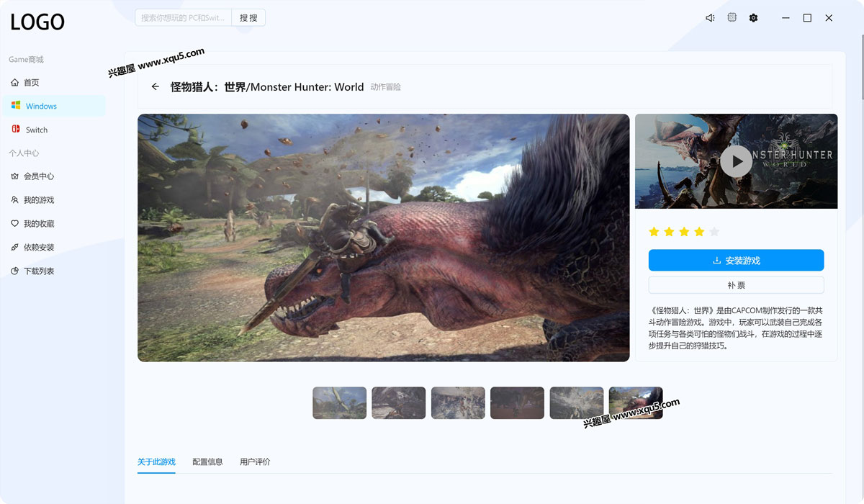Click the LOGO in the top-left corner
Screen dimensions: 864x504
[x=37, y=22]
